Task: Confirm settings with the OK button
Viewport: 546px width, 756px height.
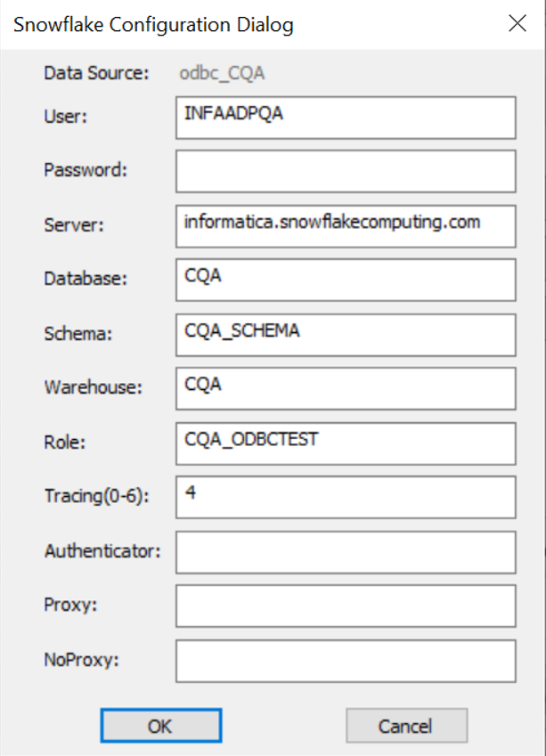Action: pos(161,726)
